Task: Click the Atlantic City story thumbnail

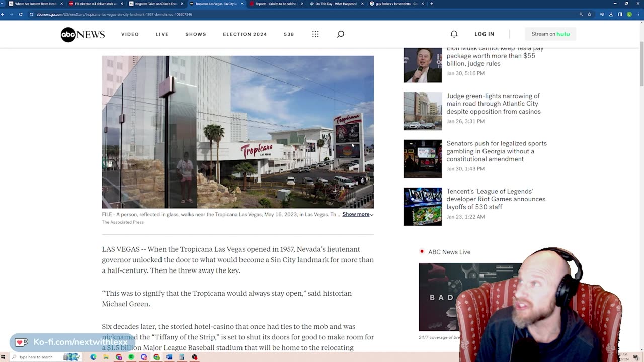Action: pos(423,111)
